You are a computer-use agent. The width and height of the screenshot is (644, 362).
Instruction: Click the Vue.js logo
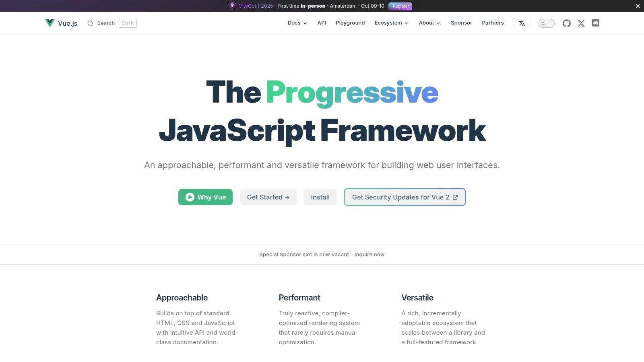coord(50,23)
